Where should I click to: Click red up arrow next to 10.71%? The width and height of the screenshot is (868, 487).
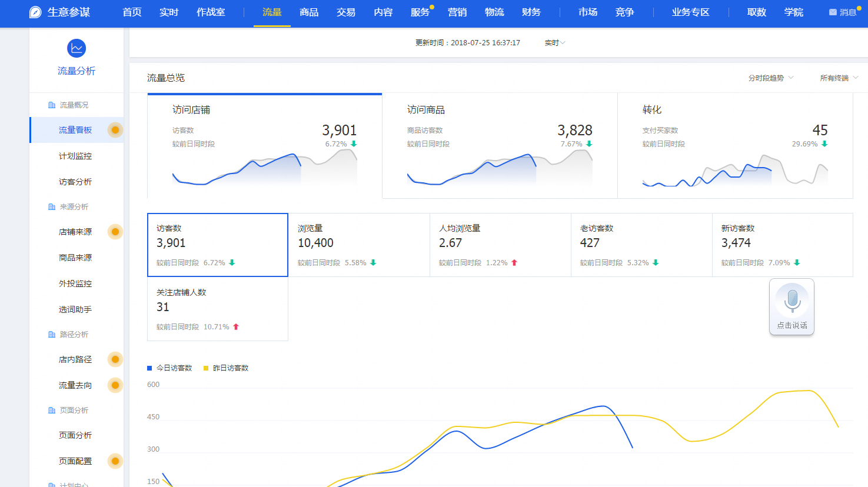click(236, 327)
